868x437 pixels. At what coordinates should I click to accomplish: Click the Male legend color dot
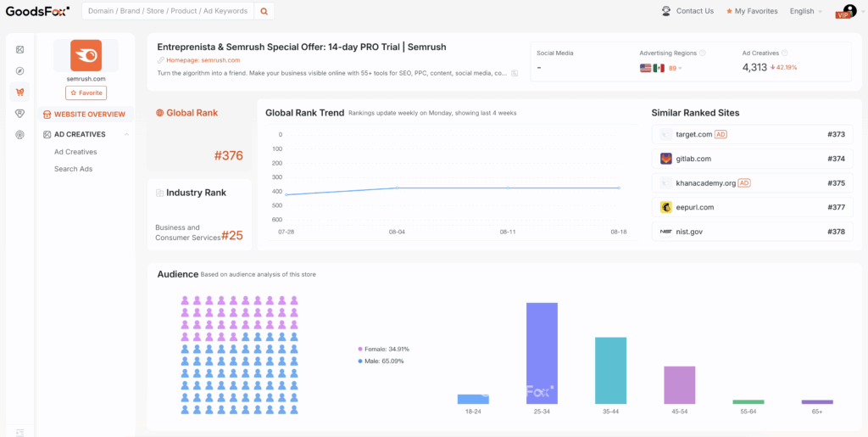pos(359,361)
